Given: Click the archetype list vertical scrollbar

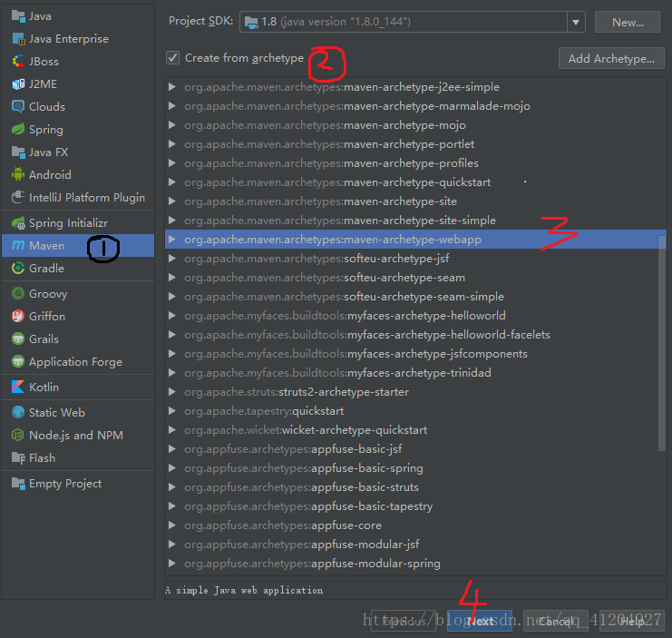Looking at the screenshot, I should coord(662,343).
